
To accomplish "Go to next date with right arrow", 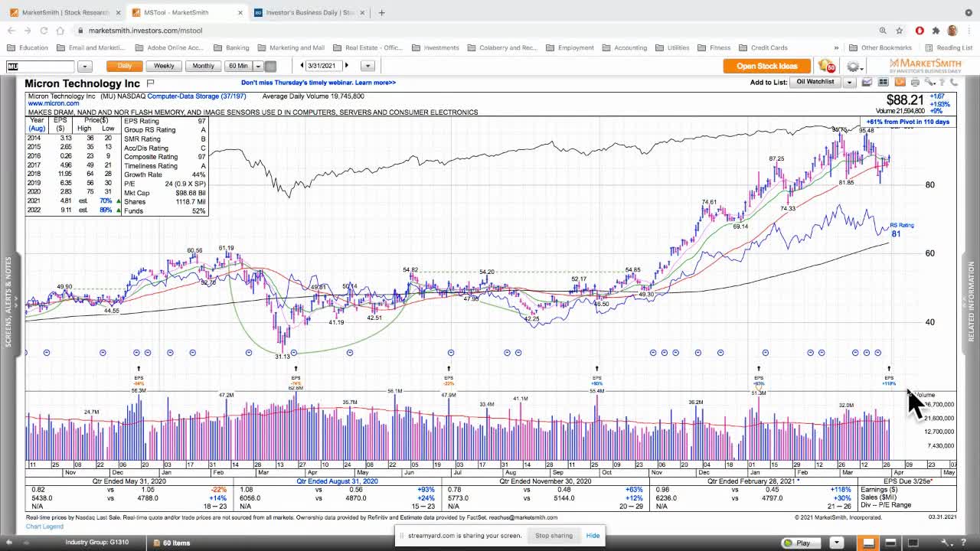I will point(347,66).
